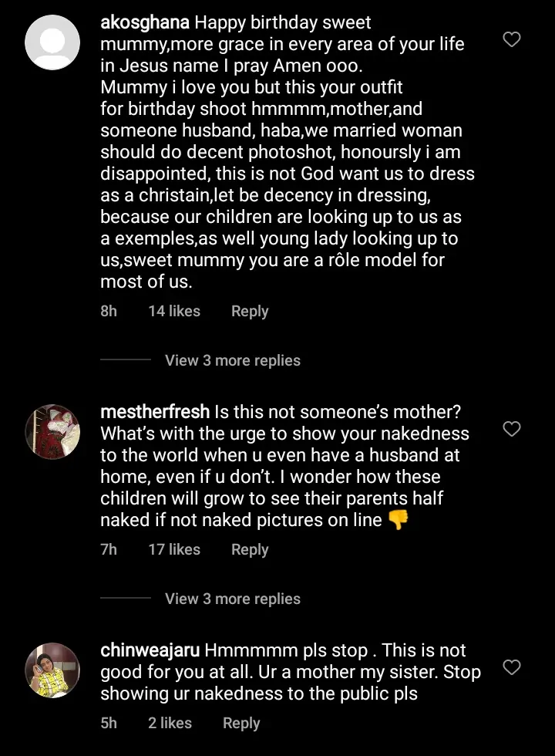View the 14 likes on akosghana's comment
555x756 pixels.
(174, 311)
